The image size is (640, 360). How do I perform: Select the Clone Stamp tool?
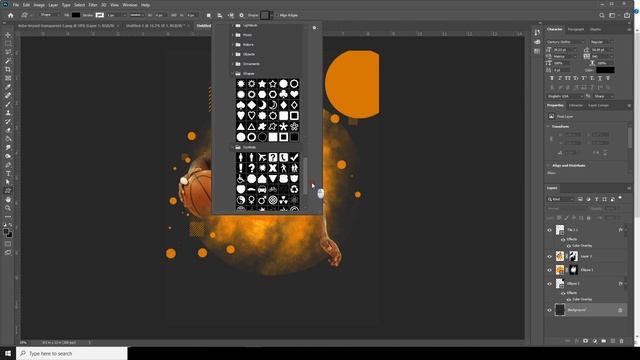8,113
